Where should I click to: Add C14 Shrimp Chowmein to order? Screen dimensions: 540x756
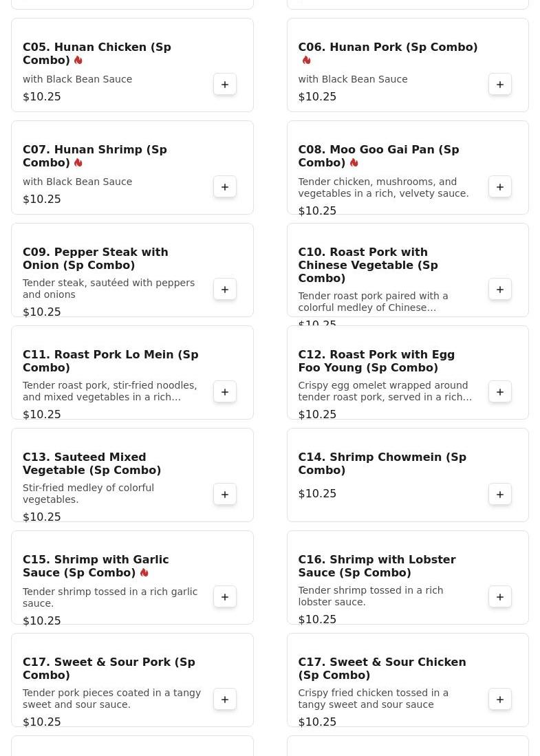click(x=500, y=495)
